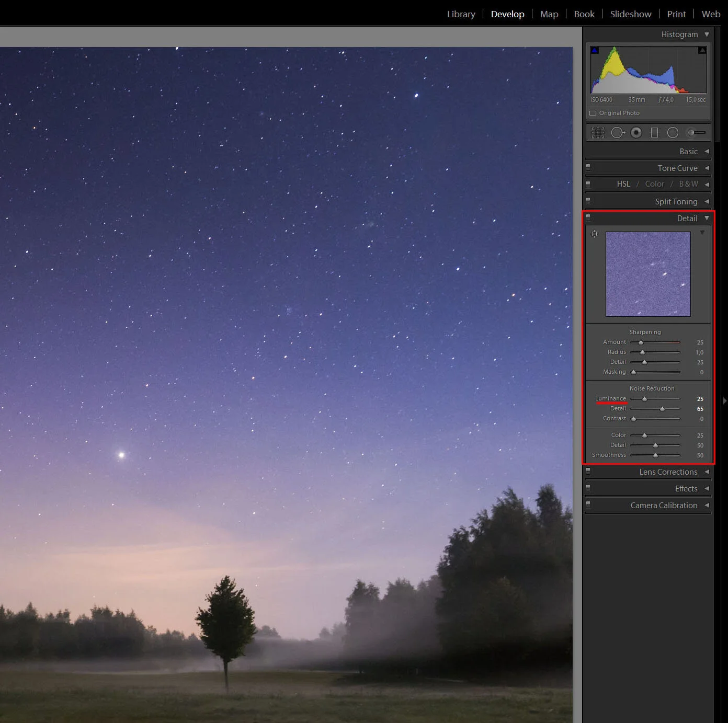The image size is (728, 723).
Task: Expand the Lens Corrections panel
Action: click(668, 472)
